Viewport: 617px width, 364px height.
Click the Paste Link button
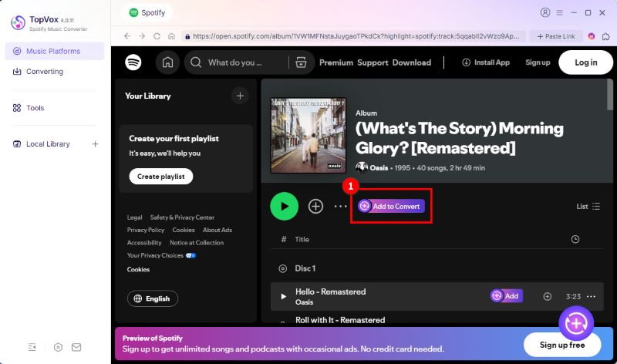point(555,36)
